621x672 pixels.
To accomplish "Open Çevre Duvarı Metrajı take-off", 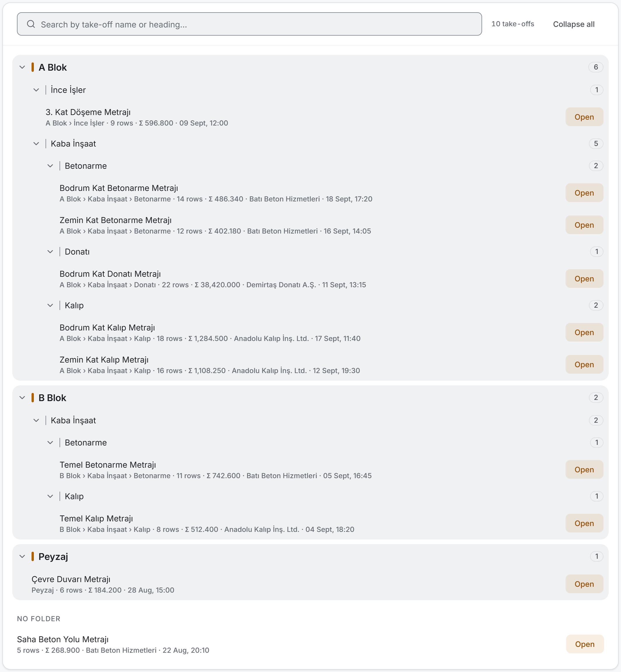I will [x=584, y=584].
